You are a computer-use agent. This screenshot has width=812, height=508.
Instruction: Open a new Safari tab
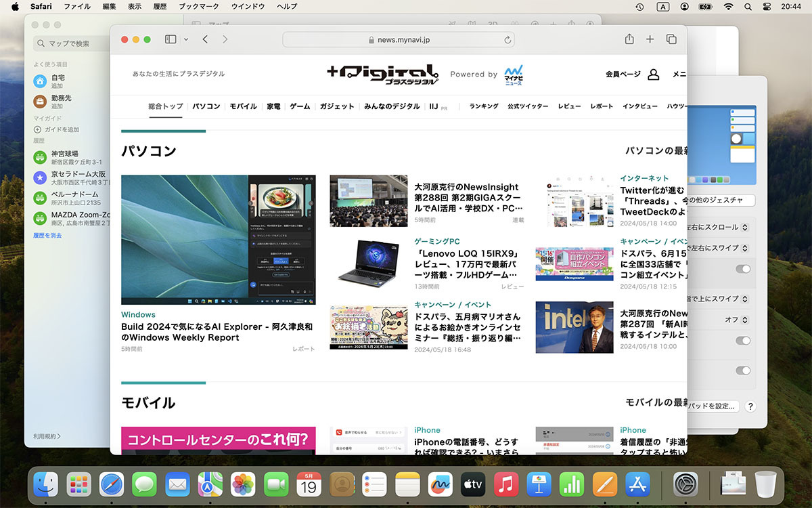coord(650,39)
